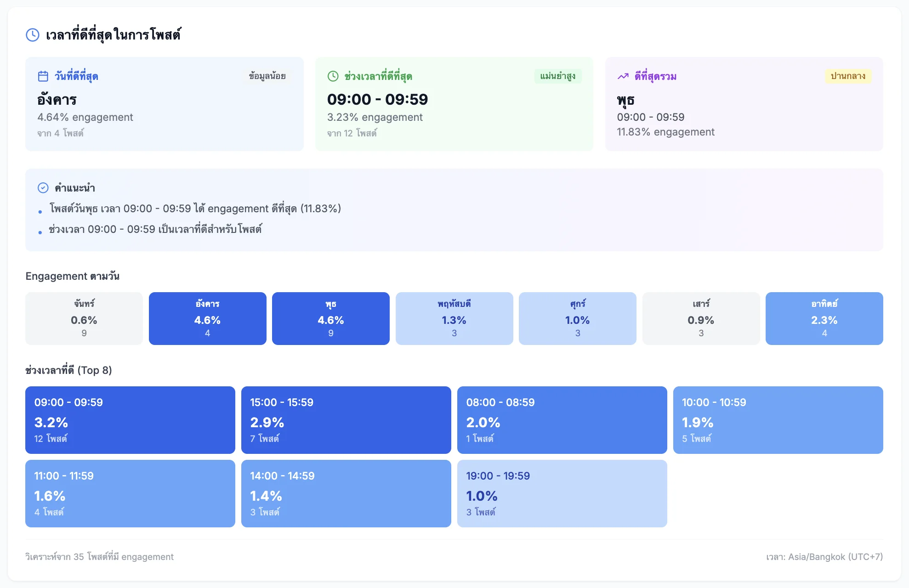Image resolution: width=909 pixels, height=588 pixels.
Task: Click the checkmark circle icon beside คำแนะนำ
Action: [x=42, y=187]
